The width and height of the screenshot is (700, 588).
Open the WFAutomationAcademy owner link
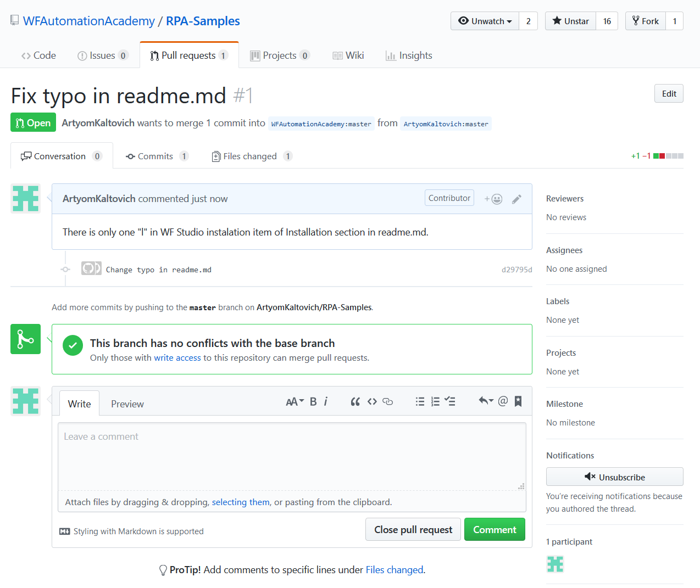click(x=89, y=21)
